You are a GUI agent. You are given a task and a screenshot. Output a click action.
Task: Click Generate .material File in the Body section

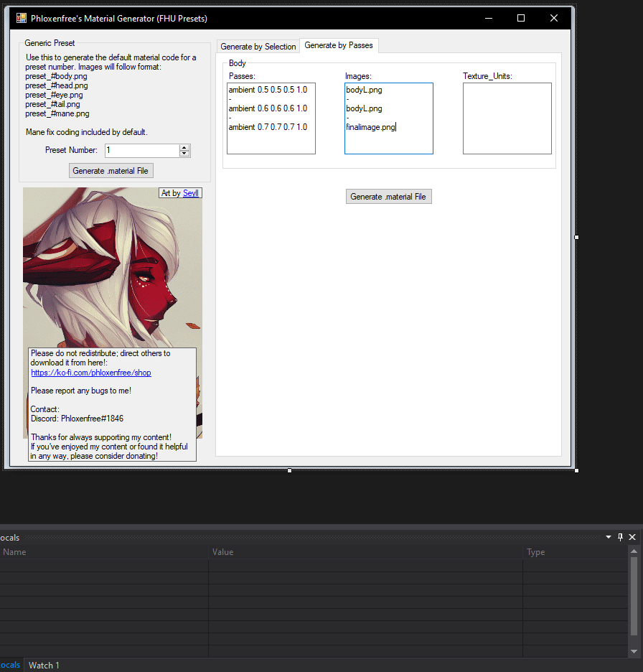coord(388,196)
